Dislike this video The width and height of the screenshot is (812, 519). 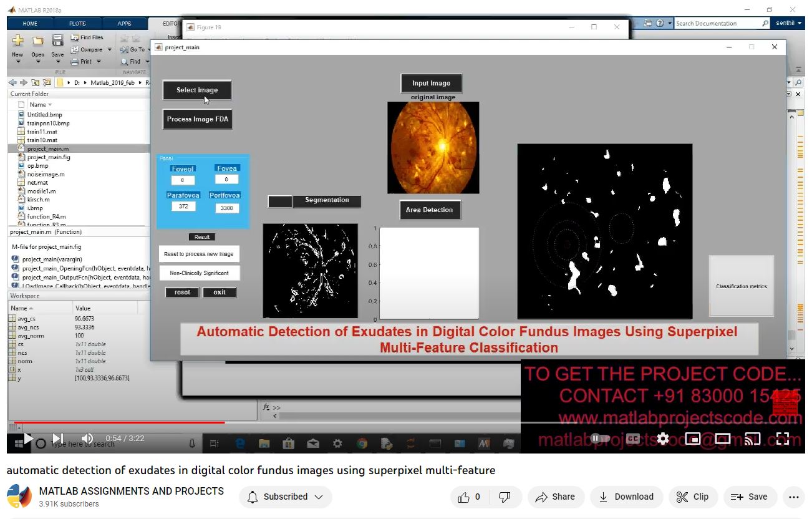pyautogui.click(x=505, y=497)
